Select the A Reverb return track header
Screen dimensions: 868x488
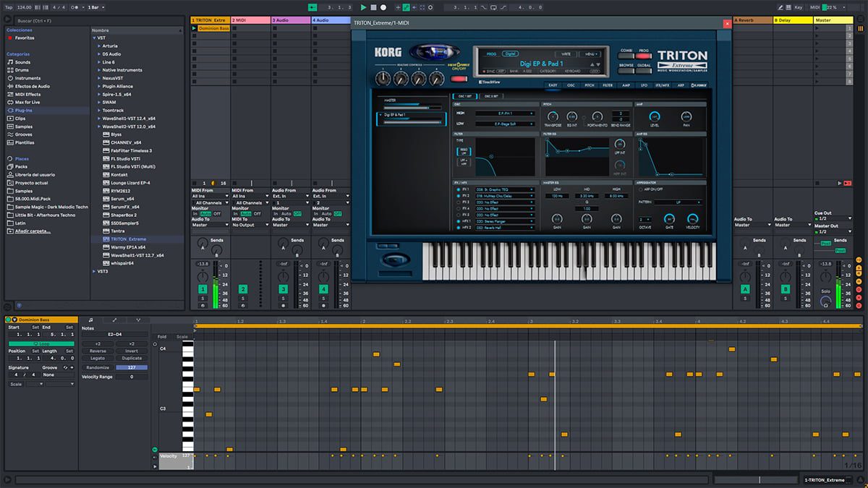point(752,20)
